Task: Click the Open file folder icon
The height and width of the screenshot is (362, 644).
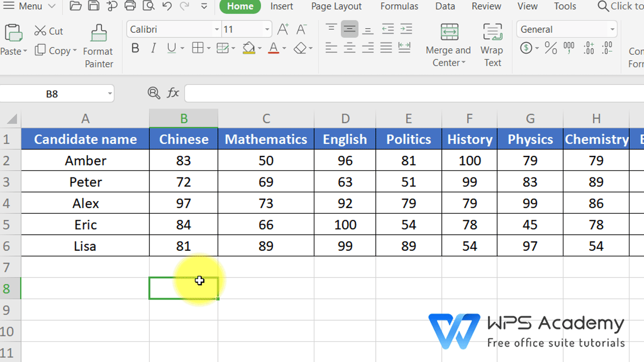Action: (x=75, y=7)
